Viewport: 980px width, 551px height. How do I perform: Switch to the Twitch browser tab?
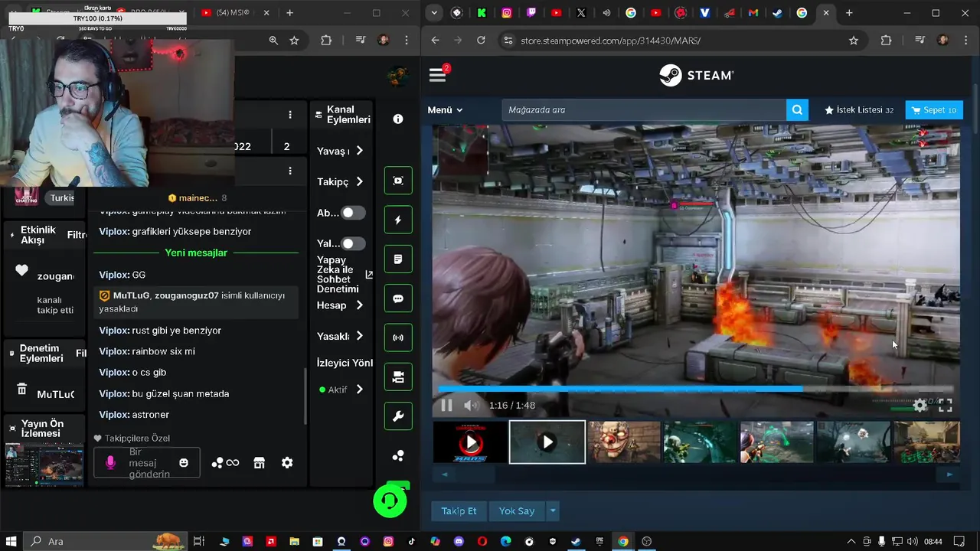[531, 13]
